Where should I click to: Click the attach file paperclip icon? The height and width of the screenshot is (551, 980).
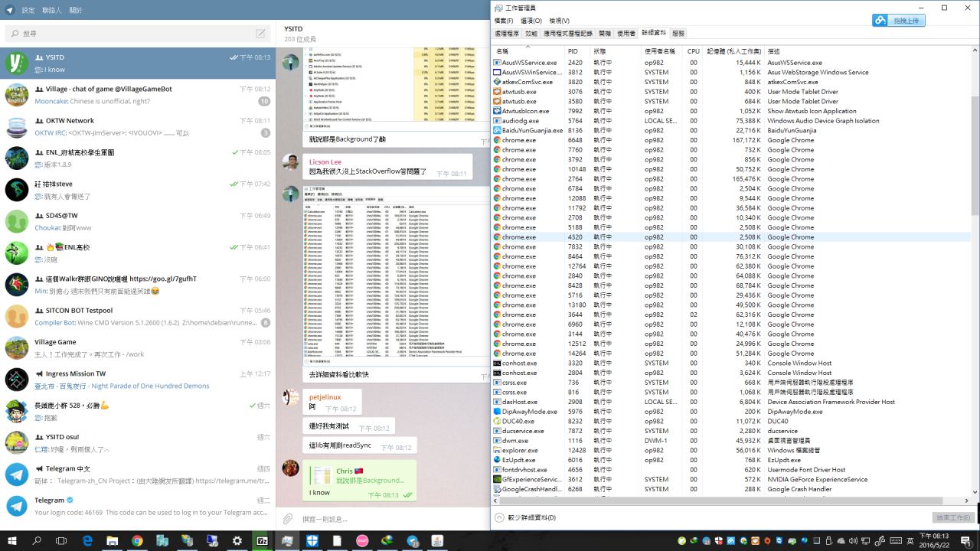pos(288,519)
